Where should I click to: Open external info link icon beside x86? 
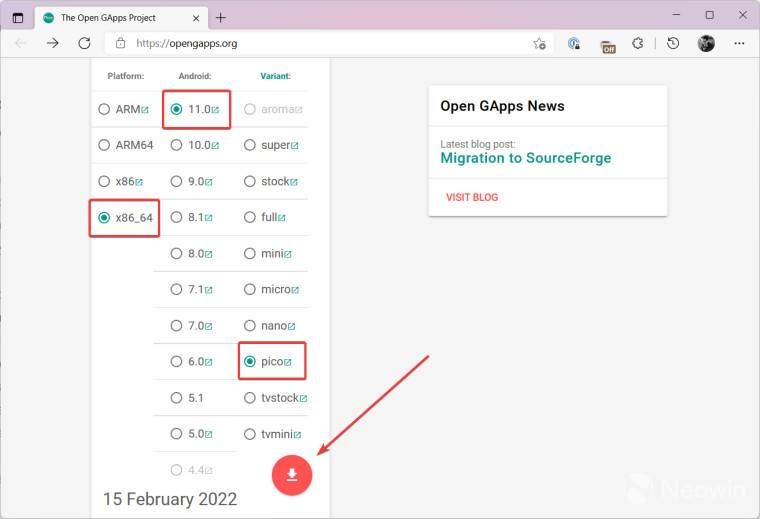(x=139, y=182)
